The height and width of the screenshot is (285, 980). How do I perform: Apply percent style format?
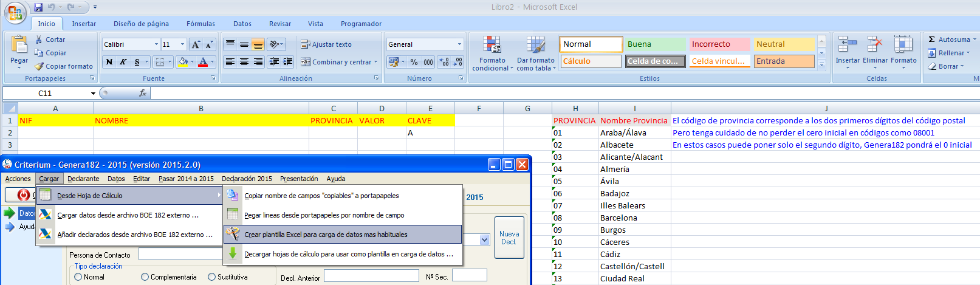[x=414, y=62]
